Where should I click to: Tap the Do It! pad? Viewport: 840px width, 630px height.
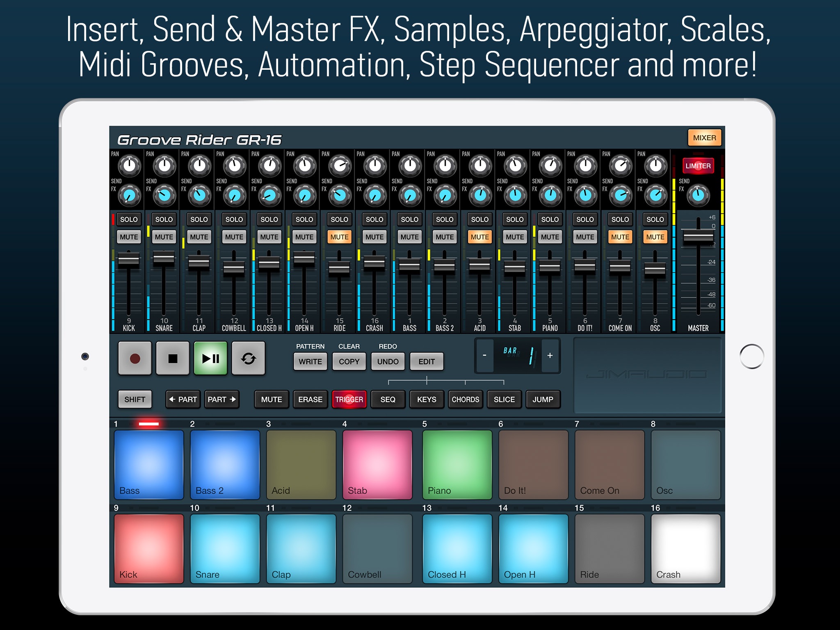[534, 465]
